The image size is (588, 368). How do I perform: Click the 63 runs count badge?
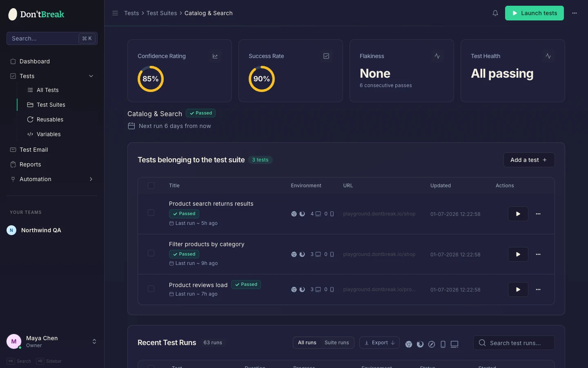pyautogui.click(x=213, y=343)
